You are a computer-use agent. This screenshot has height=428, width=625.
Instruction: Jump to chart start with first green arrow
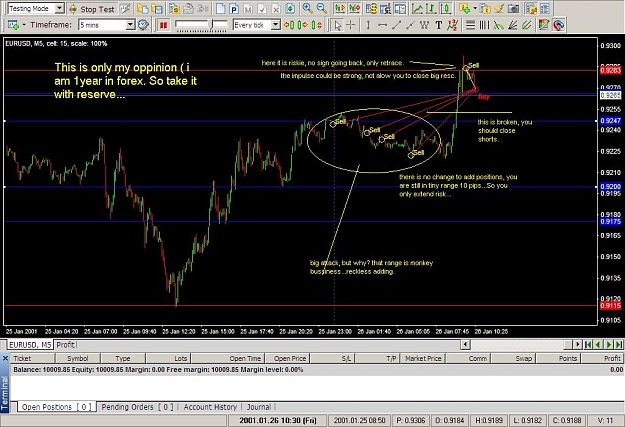[x=588, y=344]
